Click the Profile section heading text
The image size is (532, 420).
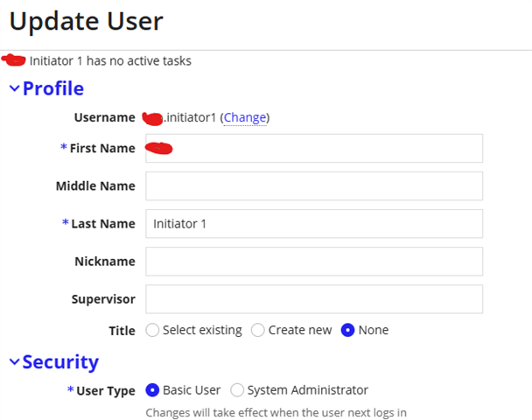point(53,89)
